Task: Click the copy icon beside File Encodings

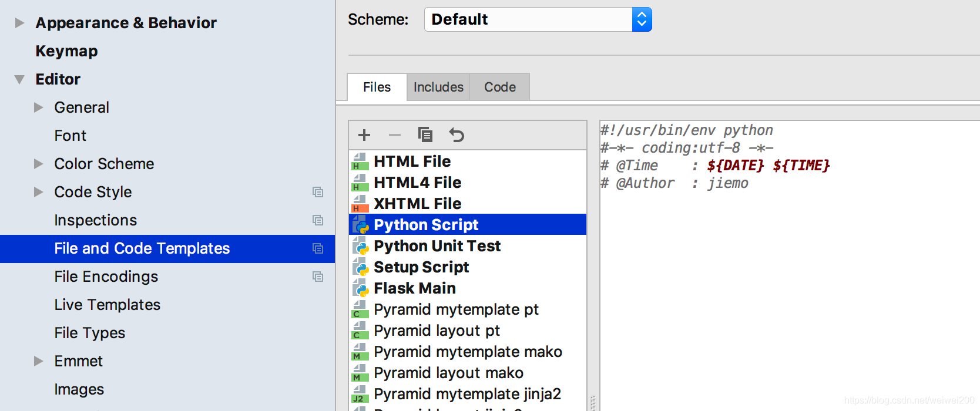Action: point(318,277)
